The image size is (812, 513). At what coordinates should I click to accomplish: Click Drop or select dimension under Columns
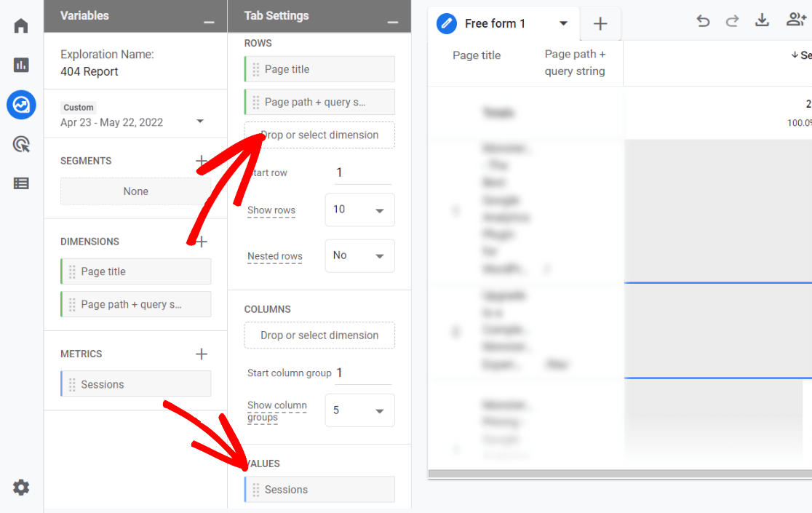point(319,335)
